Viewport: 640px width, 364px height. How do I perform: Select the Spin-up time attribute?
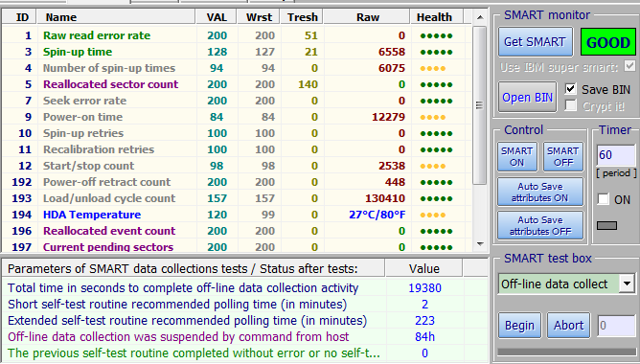point(237,52)
